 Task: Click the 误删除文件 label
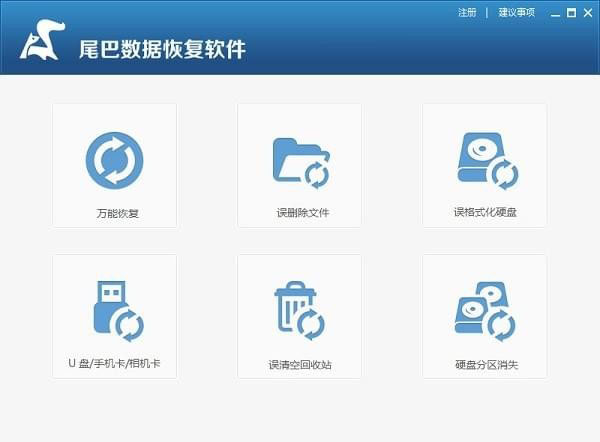[x=303, y=212]
